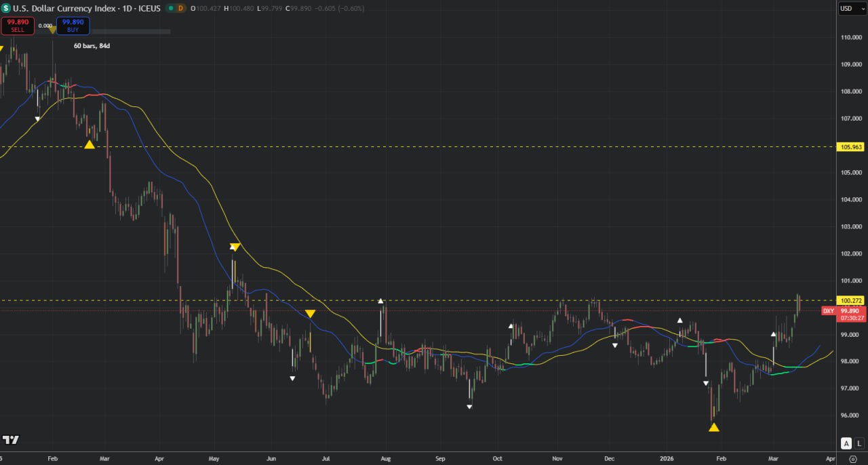Click the green market status dot
This screenshot has width=868, height=465.
(x=170, y=8)
